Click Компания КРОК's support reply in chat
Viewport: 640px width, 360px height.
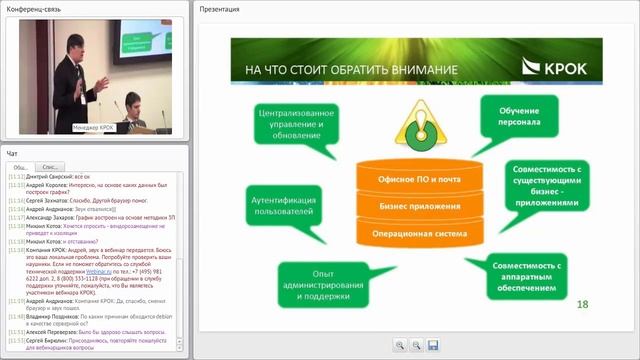point(91,271)
